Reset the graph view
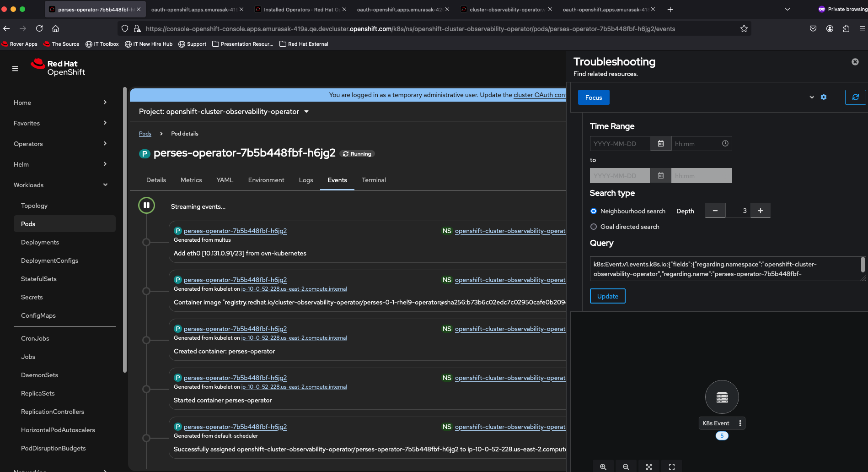The width and height of the screenshot is (868, 472). pyautogui.click(x=672, y=467)
